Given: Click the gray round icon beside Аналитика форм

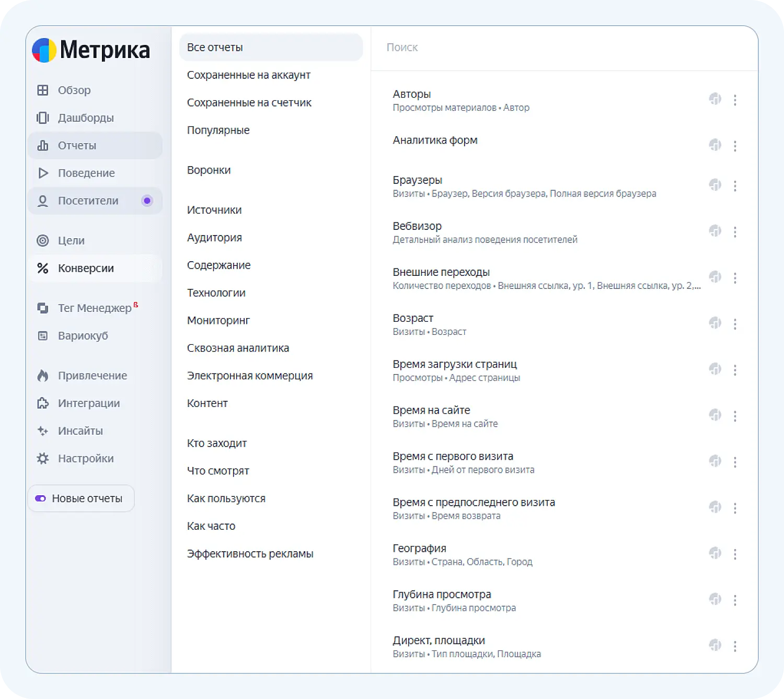Looking at the screenshot, I should pyautogui.click(x=715, y=145).
